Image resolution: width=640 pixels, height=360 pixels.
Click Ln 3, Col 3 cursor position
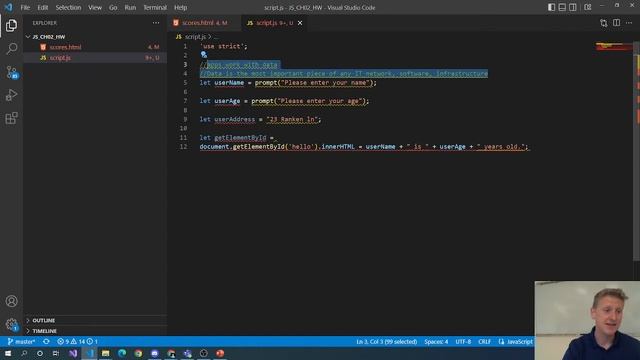pyautogui.click(x=387, y=342)
